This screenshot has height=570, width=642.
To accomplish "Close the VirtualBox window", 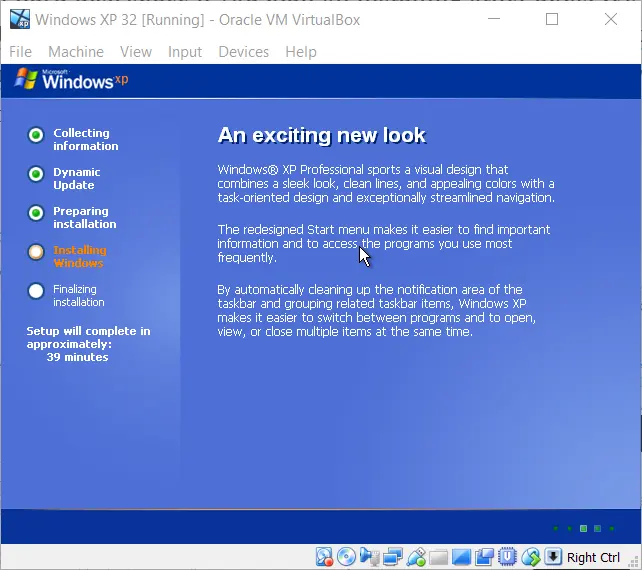I will (x=611, y=19).
